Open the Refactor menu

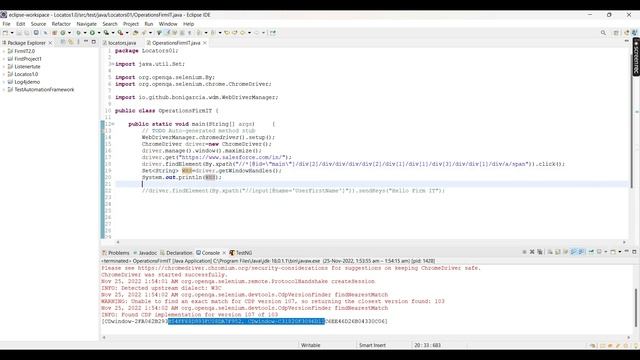[x=61, y=24]
